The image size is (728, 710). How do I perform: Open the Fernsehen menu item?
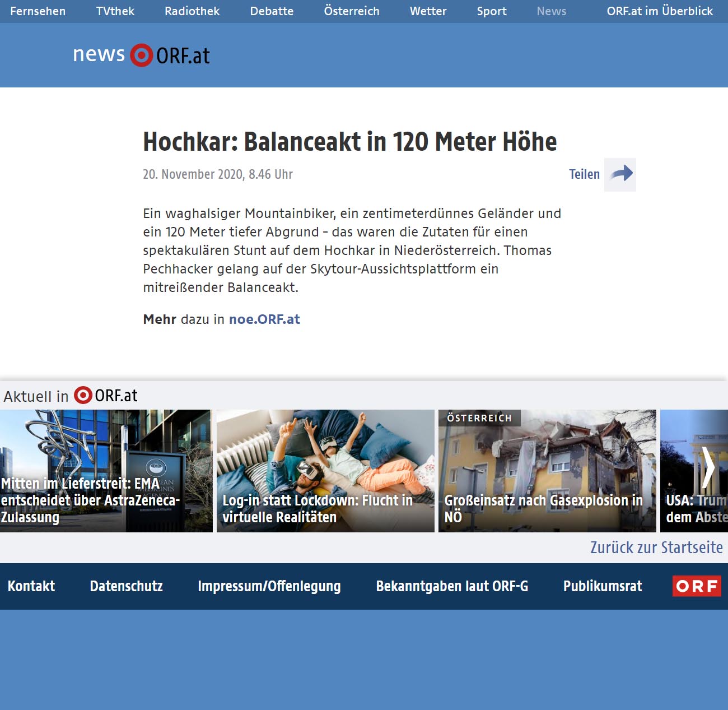(x=38, y=11)
